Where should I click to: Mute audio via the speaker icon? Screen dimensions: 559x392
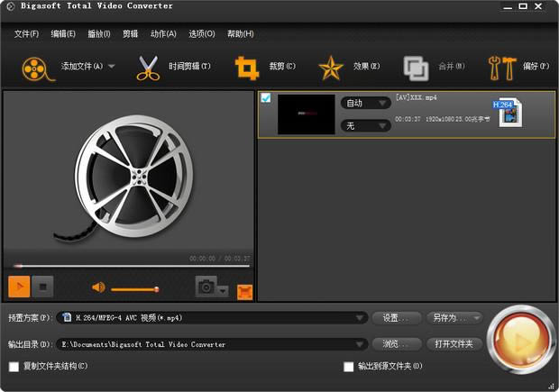98,287
